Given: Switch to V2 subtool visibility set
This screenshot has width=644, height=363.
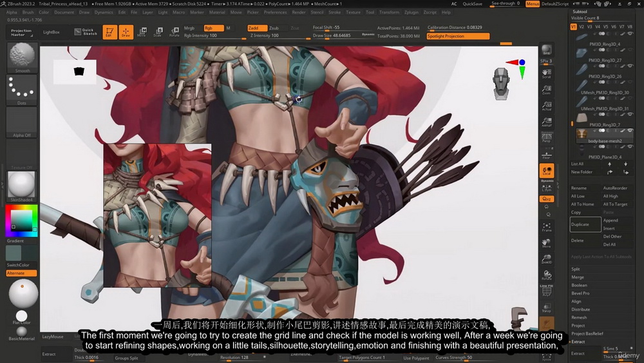Looking at the screenshot, I should click(x=581, y=26).
